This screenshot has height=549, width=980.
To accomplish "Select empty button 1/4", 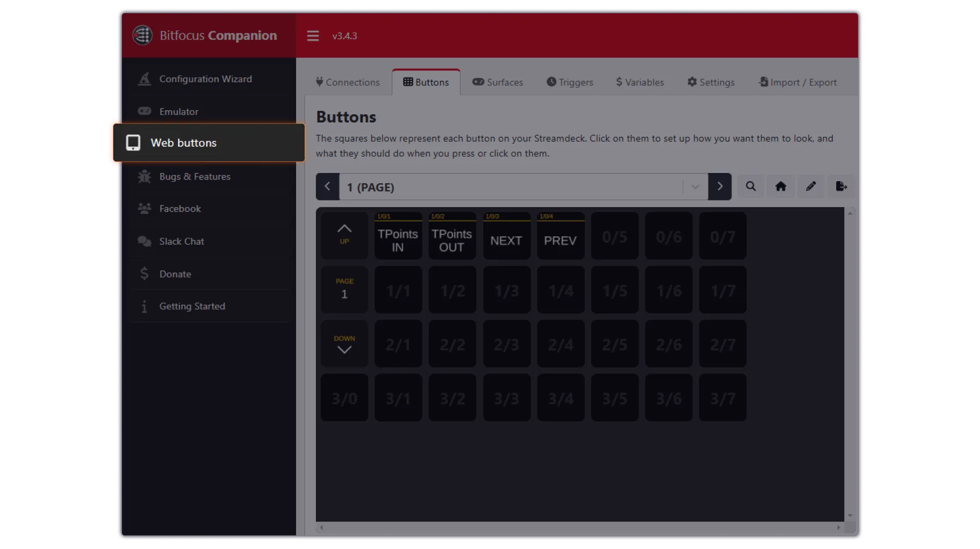I will click(561, 290).
